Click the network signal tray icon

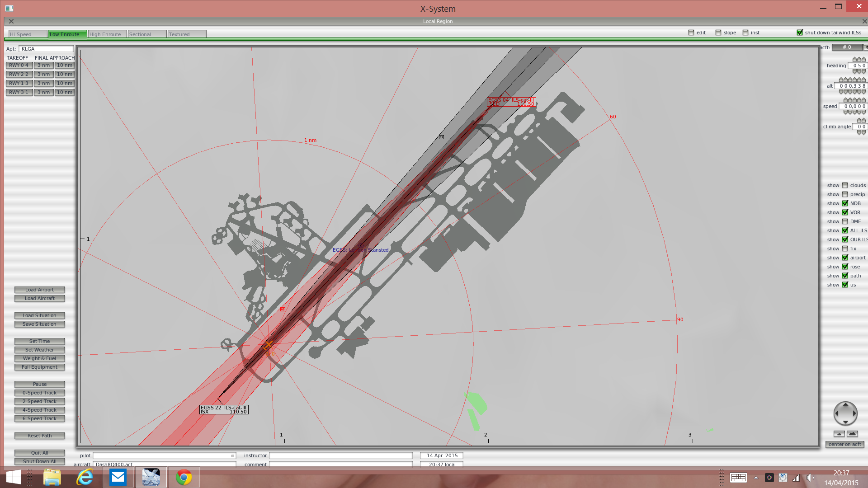pyautogui.click(x=796, y=478)
